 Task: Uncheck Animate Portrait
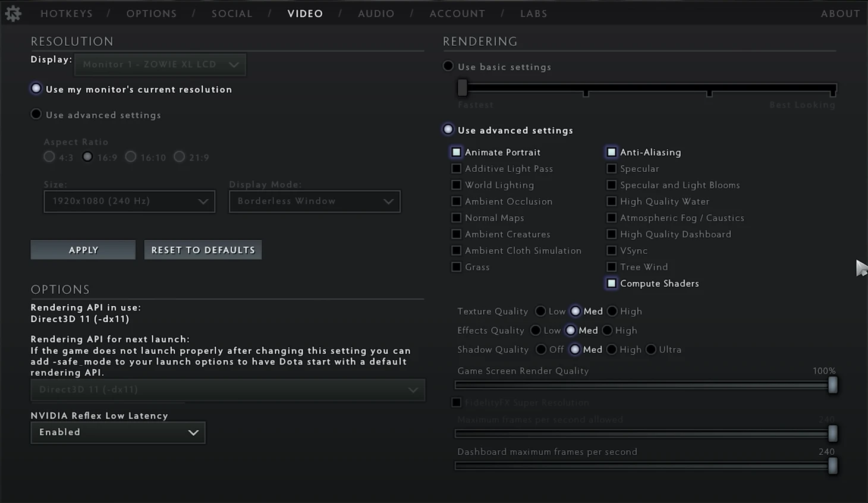coord(456,152)
